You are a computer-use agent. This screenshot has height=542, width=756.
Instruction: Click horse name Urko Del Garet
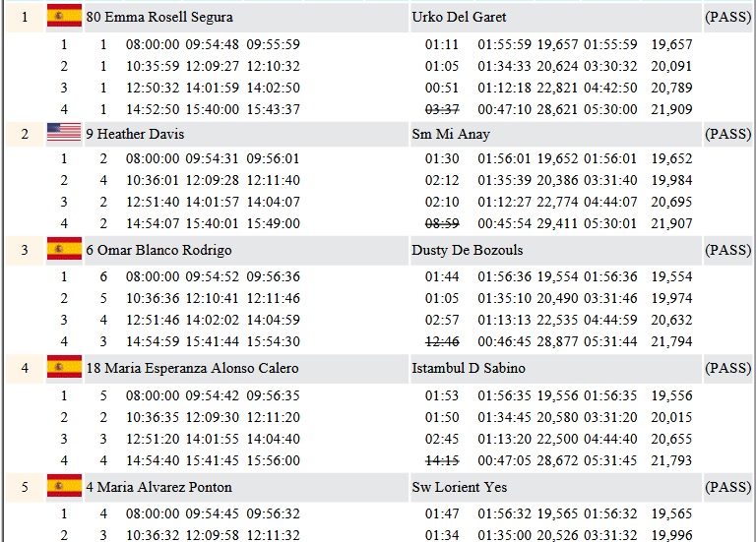tap(459, 18)
